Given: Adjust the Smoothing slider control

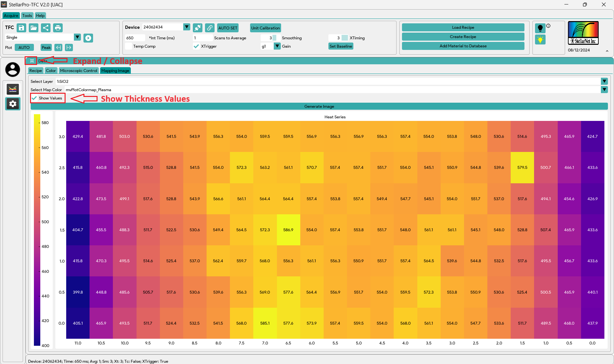Looking at the screenshot, I should point(274,38).
